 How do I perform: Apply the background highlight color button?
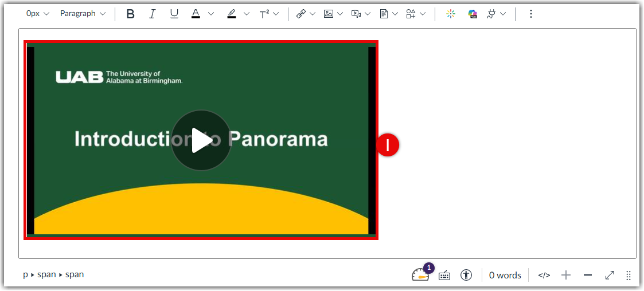(x=232, y=14)
